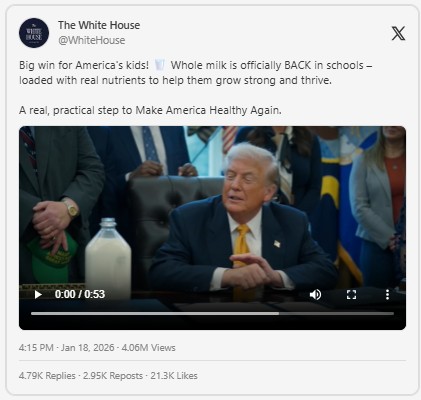The image size is (421, 400).
Task: Click the 4.06M Views count
Action: (x=148, y=348)
